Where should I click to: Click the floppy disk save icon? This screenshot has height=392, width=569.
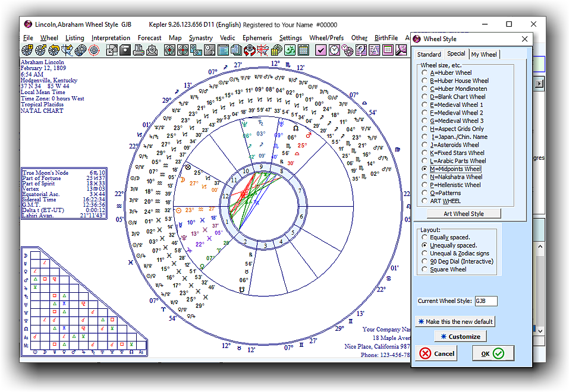125,50
